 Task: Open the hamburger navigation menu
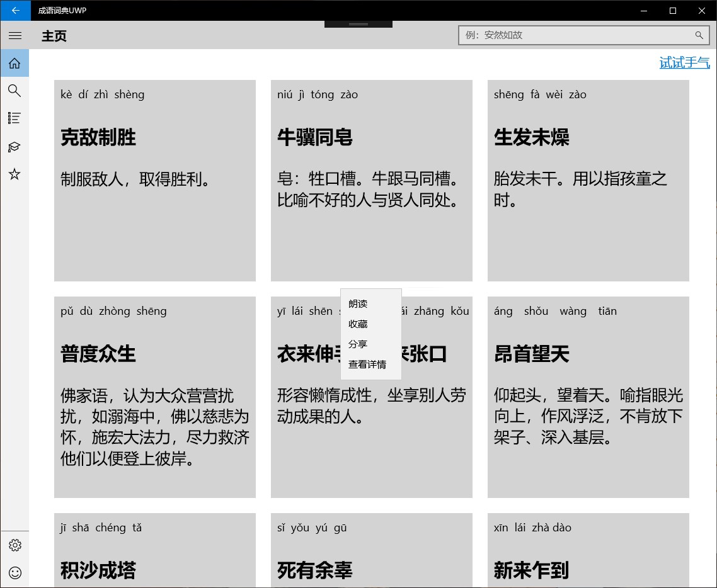coord(15,36)
